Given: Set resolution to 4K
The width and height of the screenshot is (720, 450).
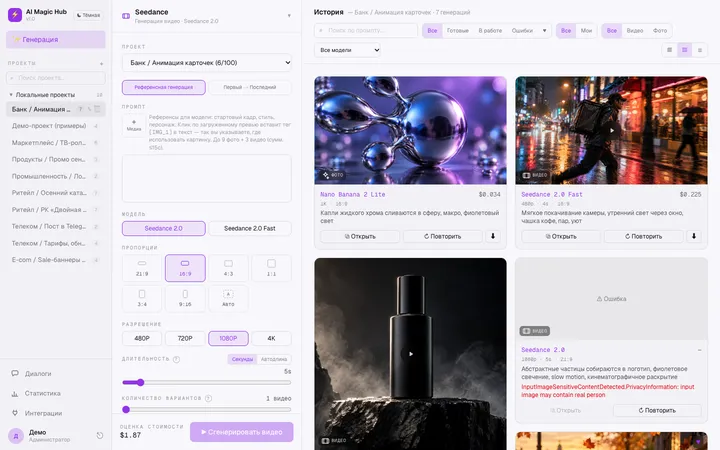Looking at the screenshot, I should [x=271, y=338].
